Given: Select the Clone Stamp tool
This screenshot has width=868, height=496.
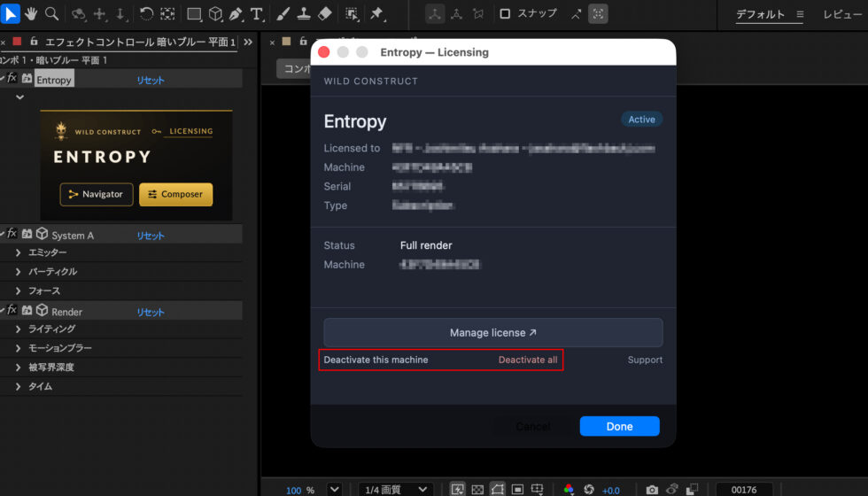Looking at the screenshot, I should pos(303,14).
